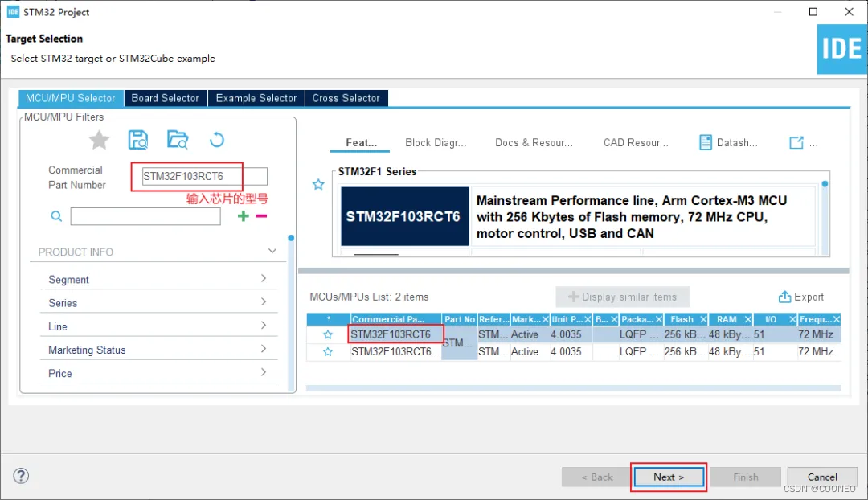Click the magnifier search icon under Part Number
The image size is (868, 500).
point(56,216)
